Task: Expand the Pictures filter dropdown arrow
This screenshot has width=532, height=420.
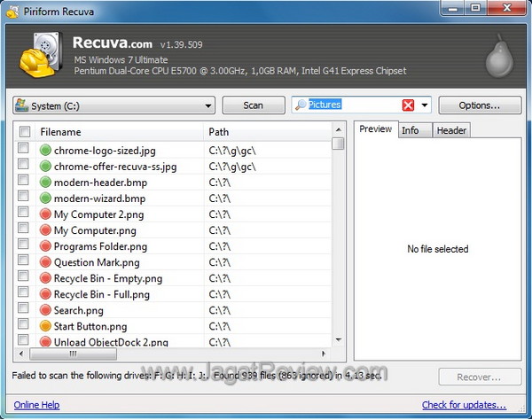Action: (425, 105)
